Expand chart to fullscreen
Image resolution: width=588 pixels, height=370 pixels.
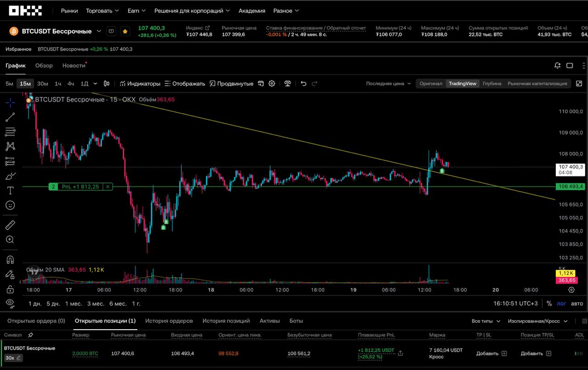579,84
